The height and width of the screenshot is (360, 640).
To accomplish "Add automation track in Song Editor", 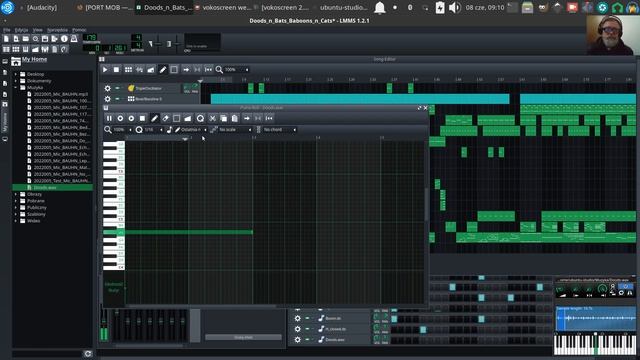I will [x=151, y=70].
